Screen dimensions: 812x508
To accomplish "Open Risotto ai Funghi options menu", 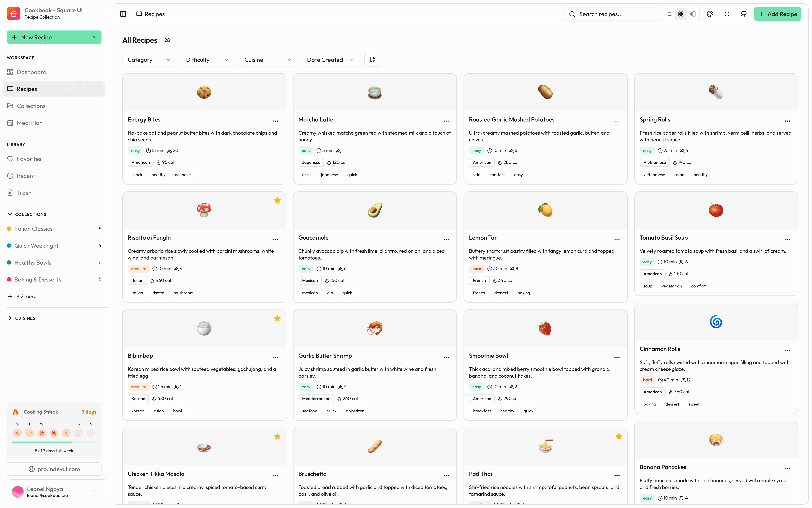I will pos(275,239).
